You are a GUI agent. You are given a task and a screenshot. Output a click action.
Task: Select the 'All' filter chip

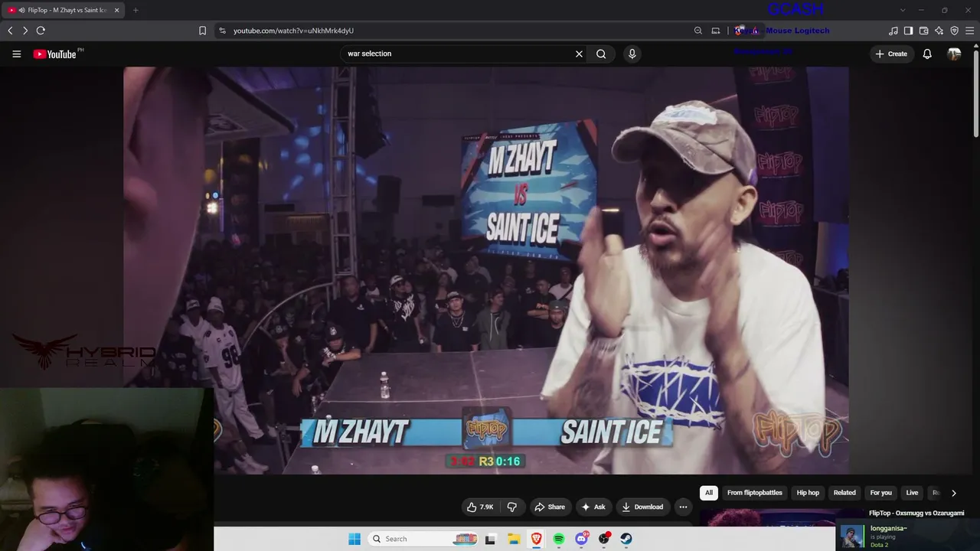point(709,493)
